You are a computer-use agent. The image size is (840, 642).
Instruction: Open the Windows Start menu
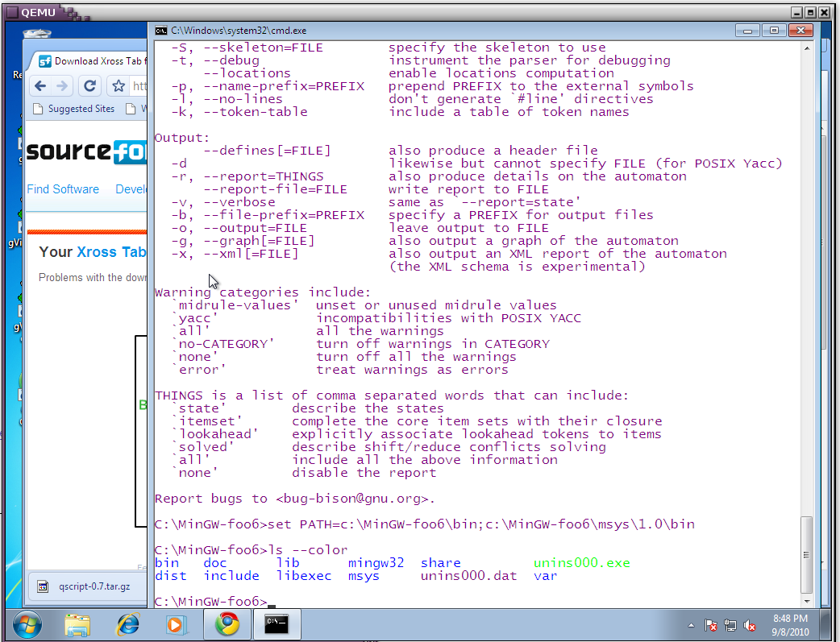click(27, 625)
